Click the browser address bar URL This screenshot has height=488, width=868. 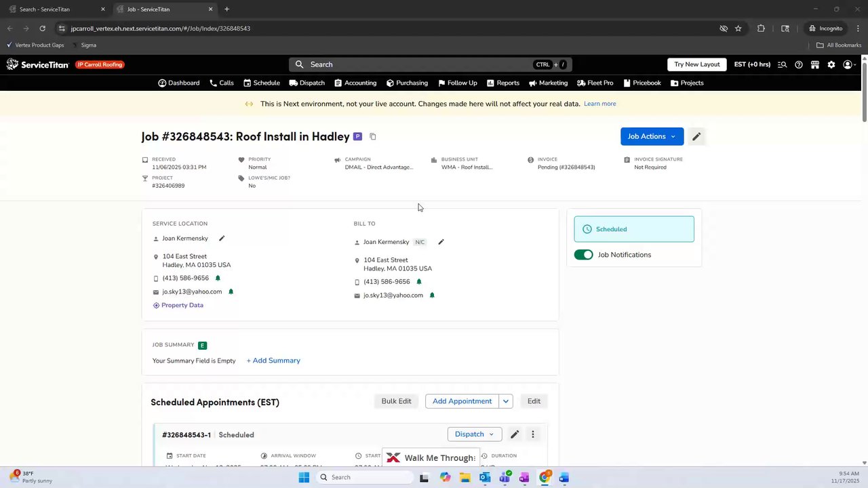161,28
